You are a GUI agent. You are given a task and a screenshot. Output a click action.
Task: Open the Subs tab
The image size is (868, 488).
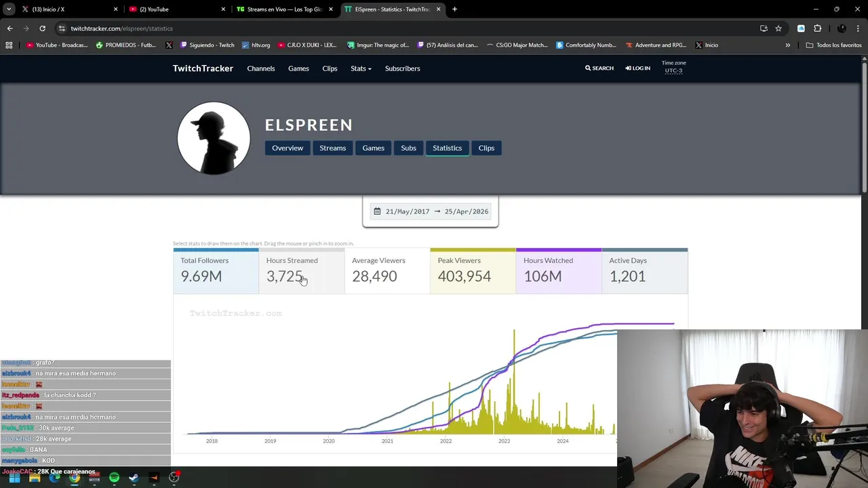click(x=408, y=148)
